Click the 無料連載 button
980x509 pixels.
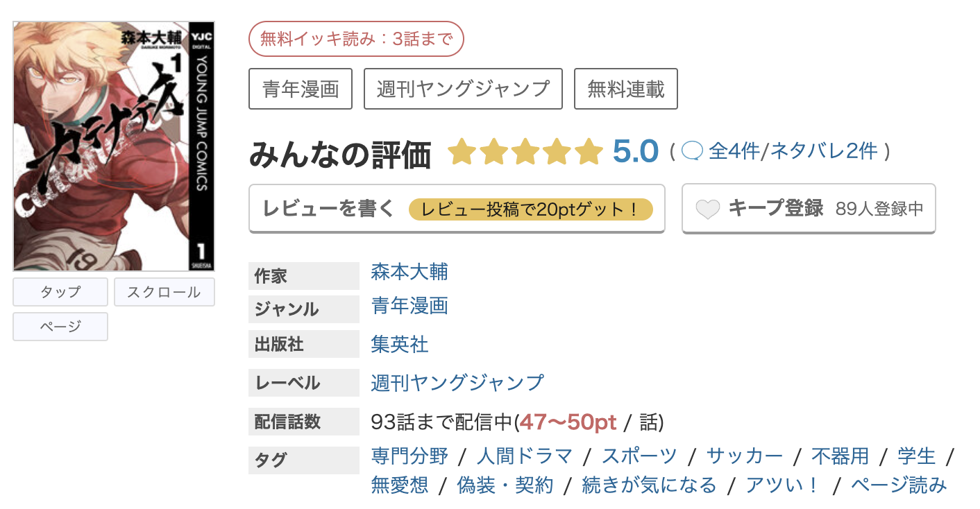click(625, 89)
